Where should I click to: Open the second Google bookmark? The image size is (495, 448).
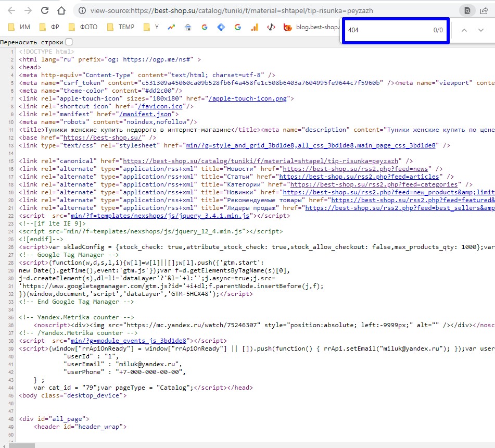(238, 27)
